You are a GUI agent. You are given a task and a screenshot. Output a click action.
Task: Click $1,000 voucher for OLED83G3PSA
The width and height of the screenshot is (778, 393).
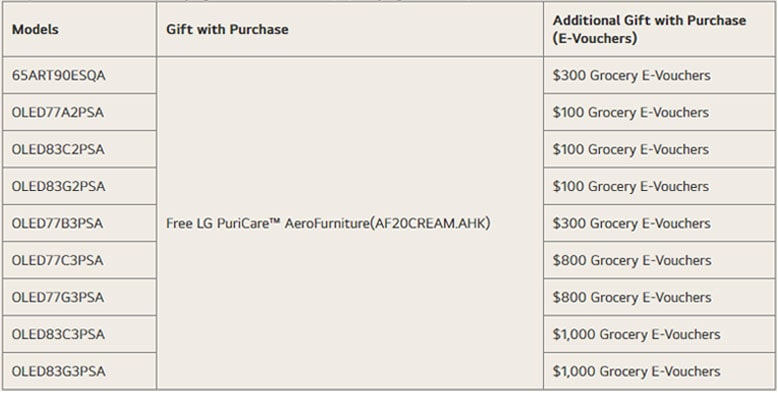pyautogui.click(x=637, y=372)
